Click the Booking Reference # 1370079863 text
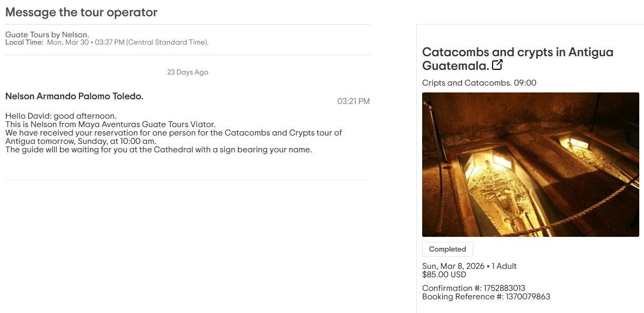Image resolution: width=644 pixels, height=313 pixels. click(x=486, y=297)
